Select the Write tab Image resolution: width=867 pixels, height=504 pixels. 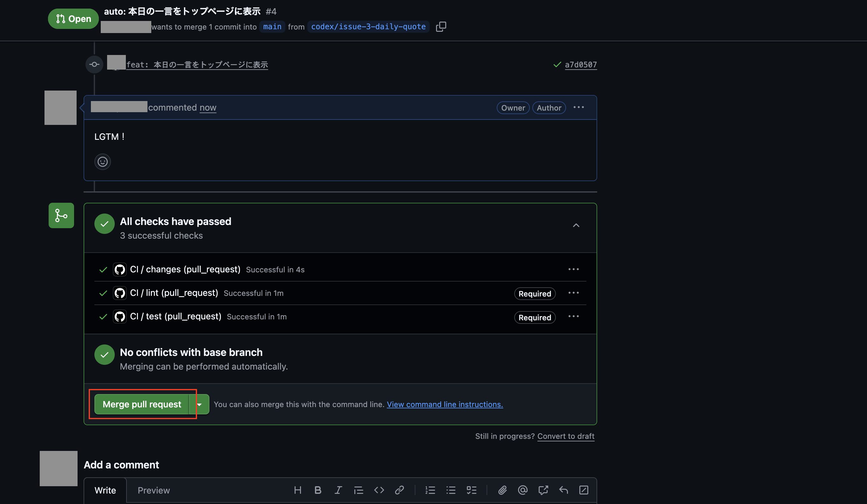pos(105,490)
